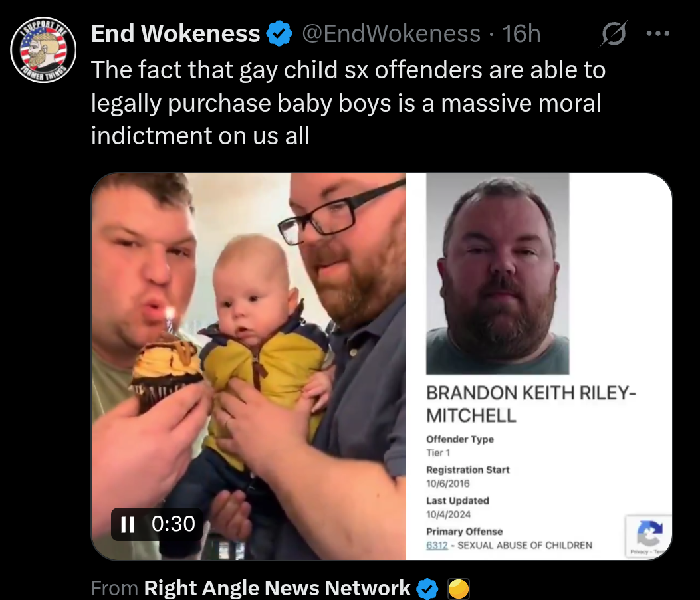This screenshot has width=700, height=600.
Task: Click the From label below the video
Action: (115, 589)
